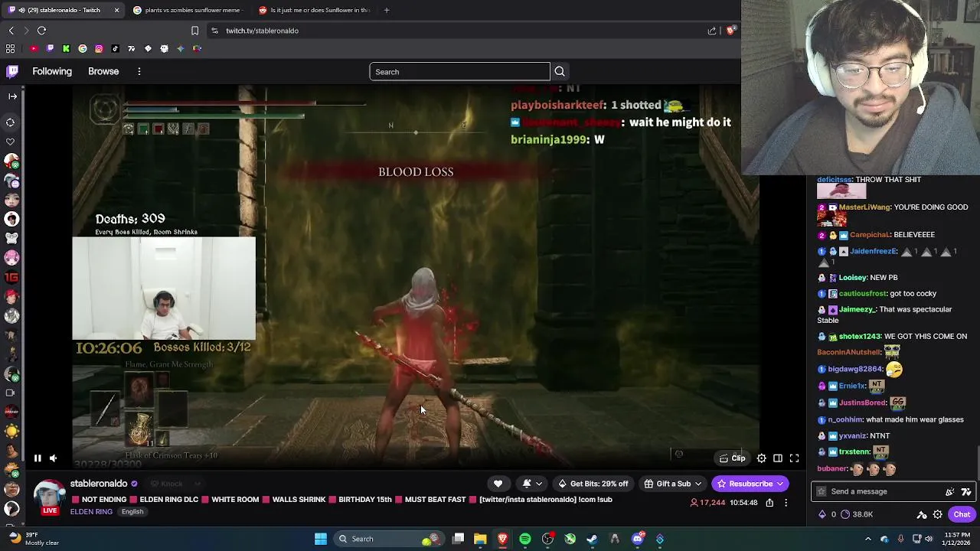
Task: Click the chat mod tools sword icon
Action: pos(922,514)
